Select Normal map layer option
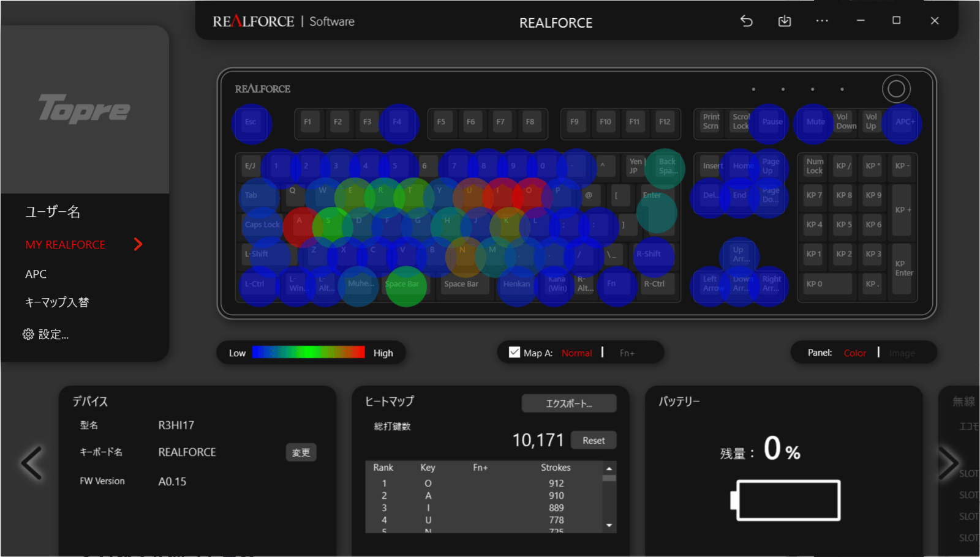Screen dimensions: 980x557 [576, 353]
